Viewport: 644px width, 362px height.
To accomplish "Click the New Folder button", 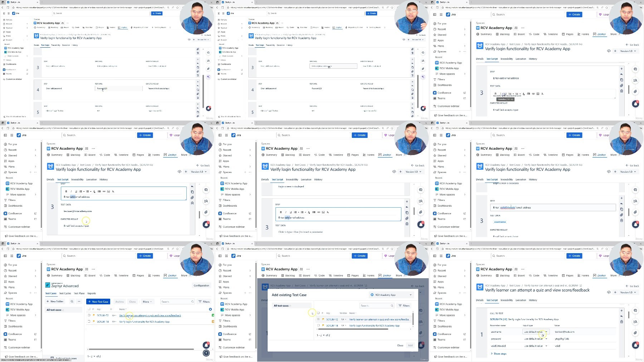I will click(x=55, y=301).
